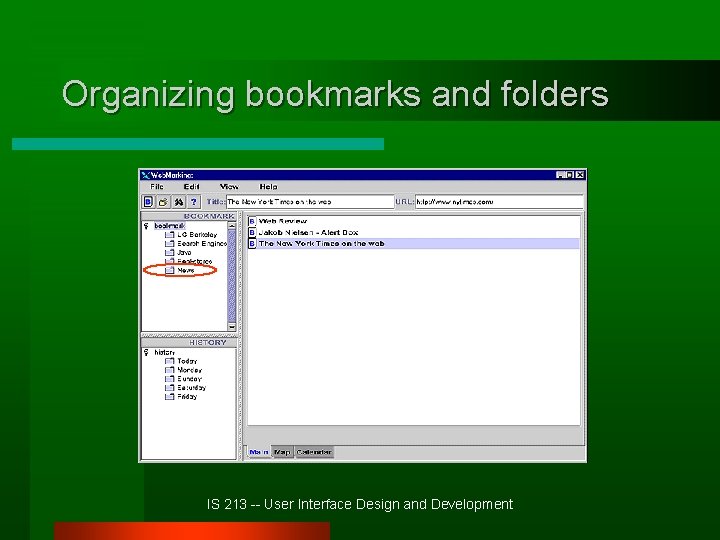Select the Sunday history label
This screenshot has width=720, height=540.
point(189,379)
